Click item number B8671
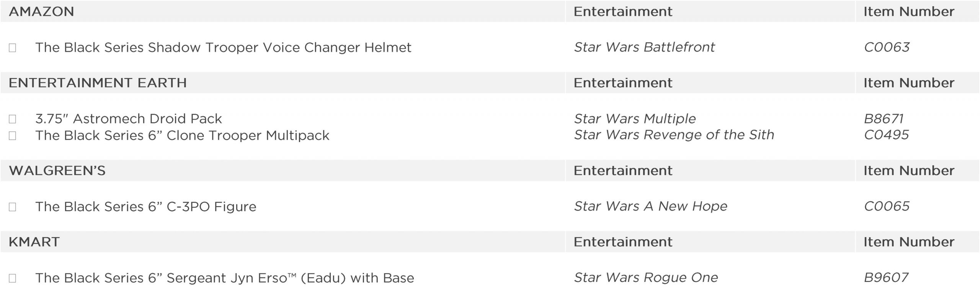The width and height of the screenshot is (980, 290). pos(884,119)
